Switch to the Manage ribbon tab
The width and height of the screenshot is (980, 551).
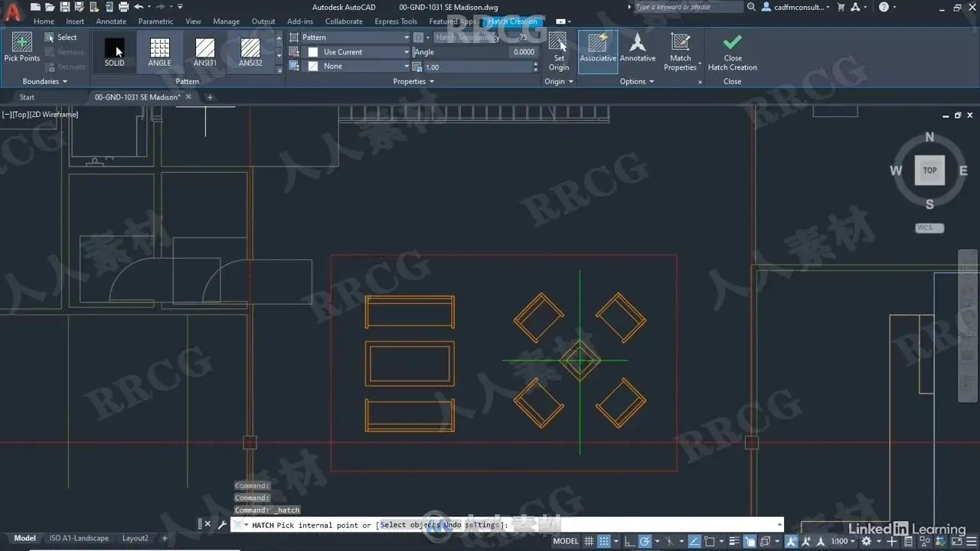point(226,21)
